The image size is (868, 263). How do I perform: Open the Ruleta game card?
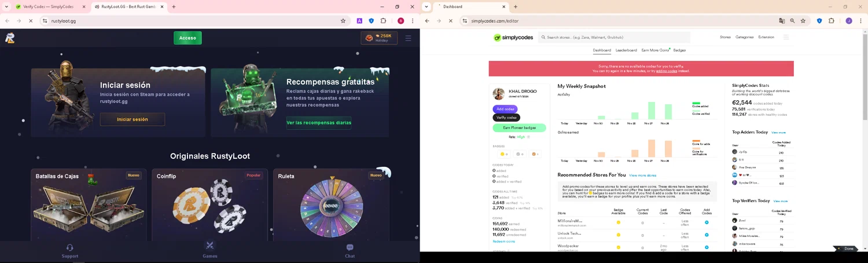pyautogui.click(x=331, y=204)
